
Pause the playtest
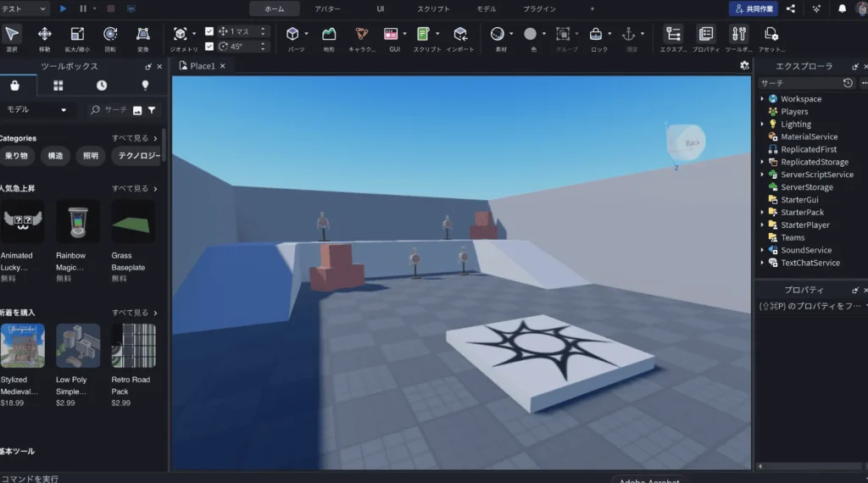[83, 8]
